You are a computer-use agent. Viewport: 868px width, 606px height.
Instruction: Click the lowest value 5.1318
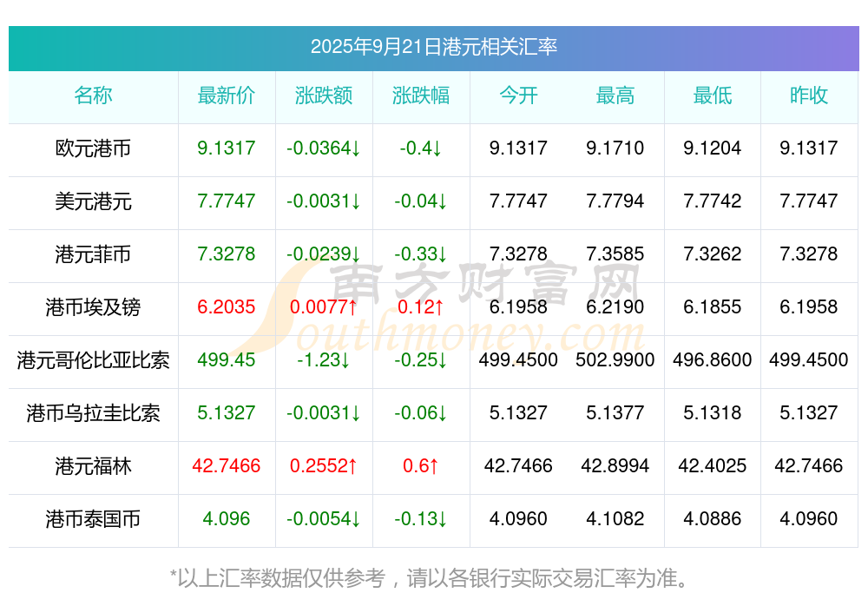(713, 412)
